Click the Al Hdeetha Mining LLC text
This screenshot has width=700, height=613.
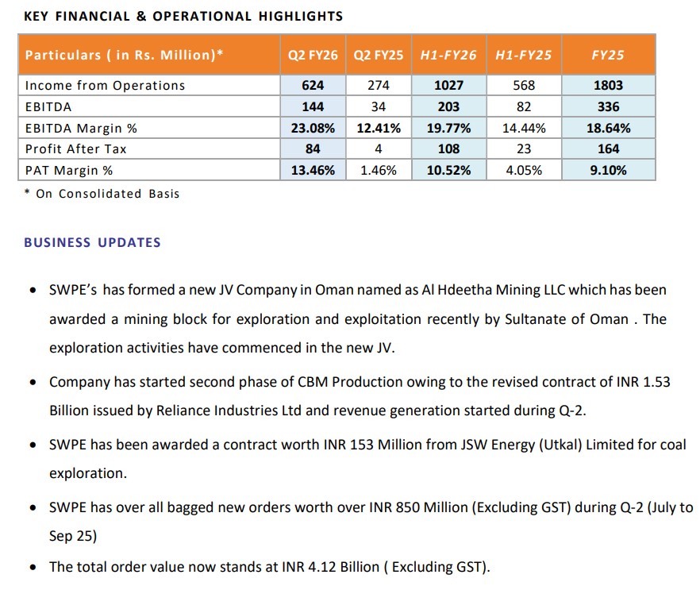(487, 290)
